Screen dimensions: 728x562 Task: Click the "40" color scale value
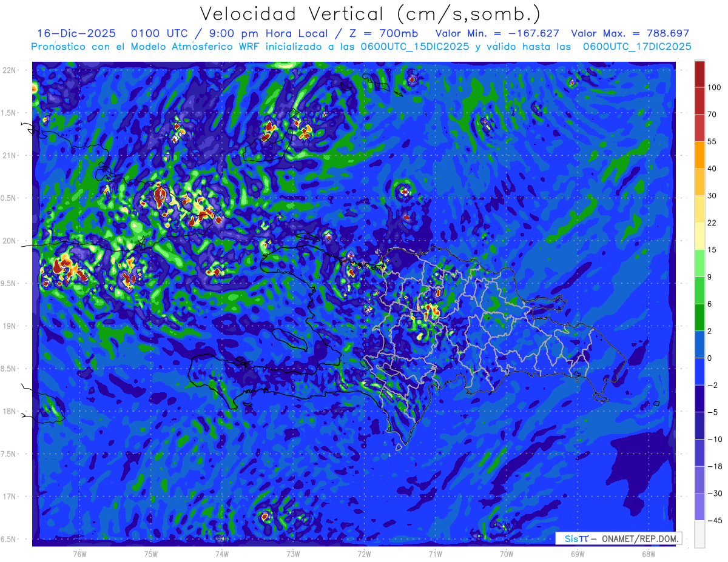tap(712, 168)
